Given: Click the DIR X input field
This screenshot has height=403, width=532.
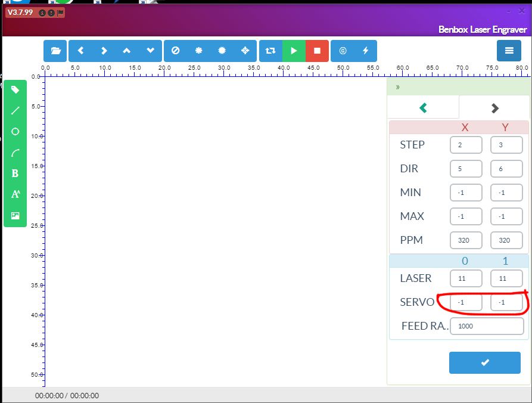Looking at the screenshot, I should coord(466,169).
